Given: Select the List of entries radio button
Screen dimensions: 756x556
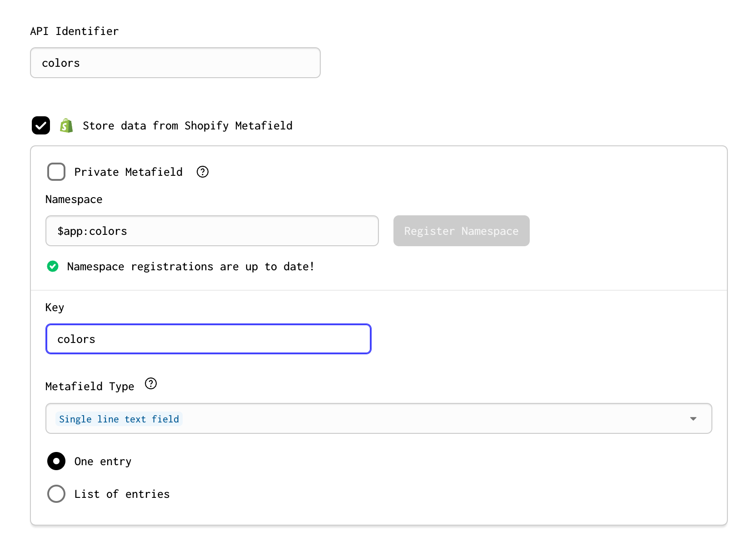Looking at the screenshot, I should pyautogui.click(x=56, y=494).
